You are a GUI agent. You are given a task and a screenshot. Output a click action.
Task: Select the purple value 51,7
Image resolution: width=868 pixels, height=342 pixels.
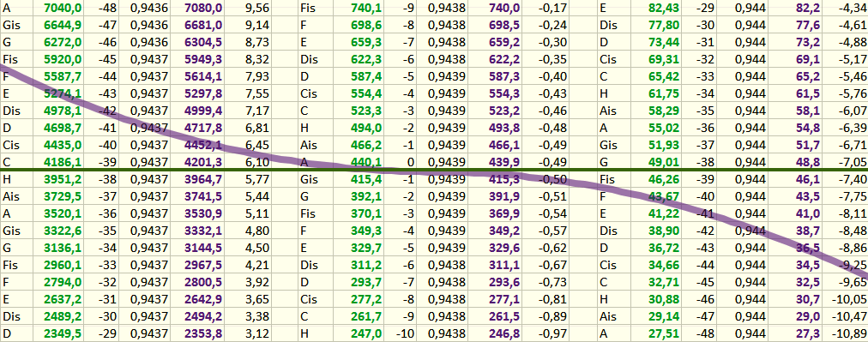point(808,145)
